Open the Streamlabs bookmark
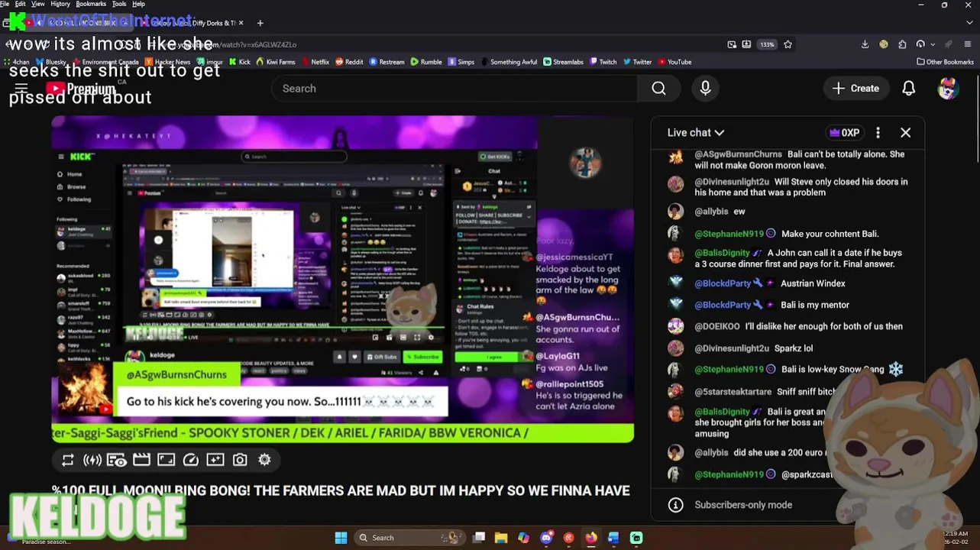 563,62
